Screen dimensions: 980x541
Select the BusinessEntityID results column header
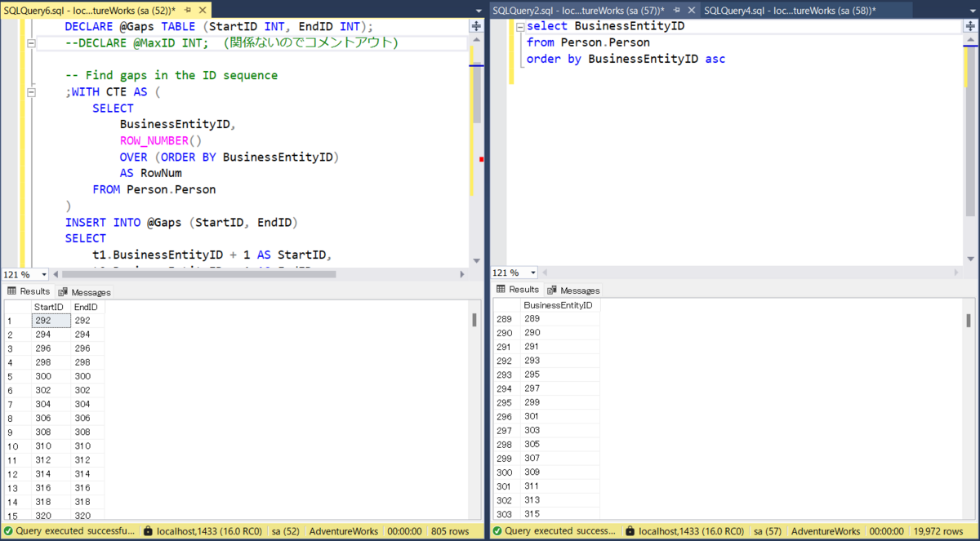tap(560, 305)
